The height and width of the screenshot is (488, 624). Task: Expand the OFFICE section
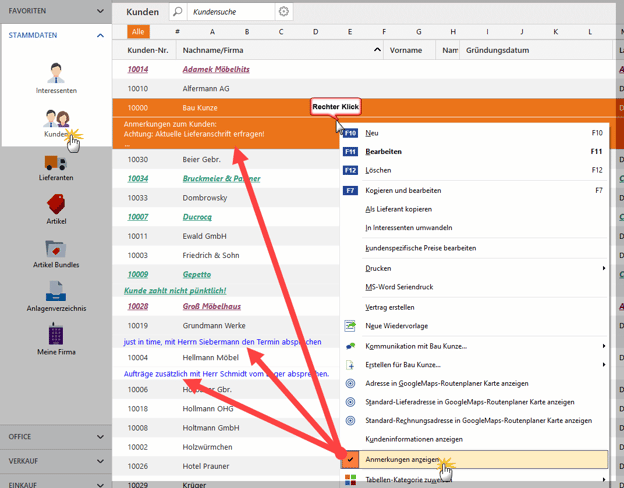(x=100, y=437)
